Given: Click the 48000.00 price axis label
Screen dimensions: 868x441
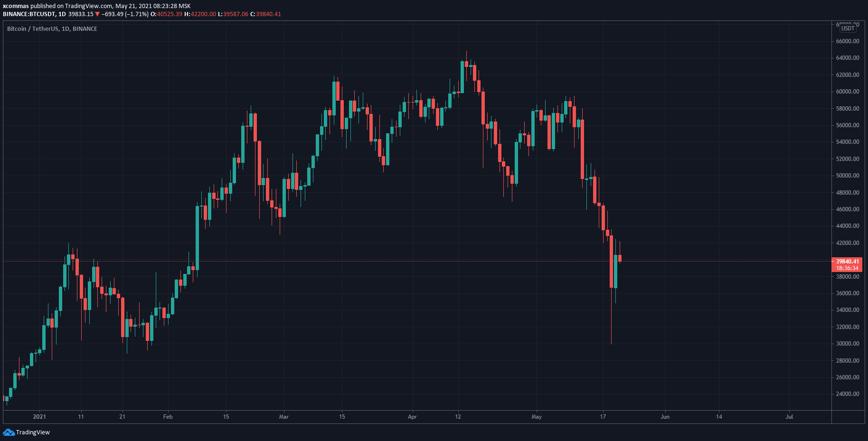Looking at the screenshot, I should pyautogui.click(x=848, y=193).
